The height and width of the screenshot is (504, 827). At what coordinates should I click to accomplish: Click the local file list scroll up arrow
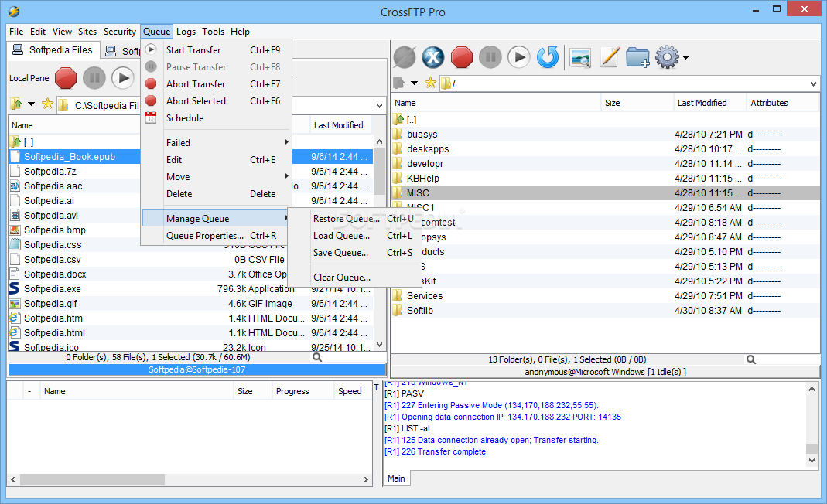[x=379, y=141]
